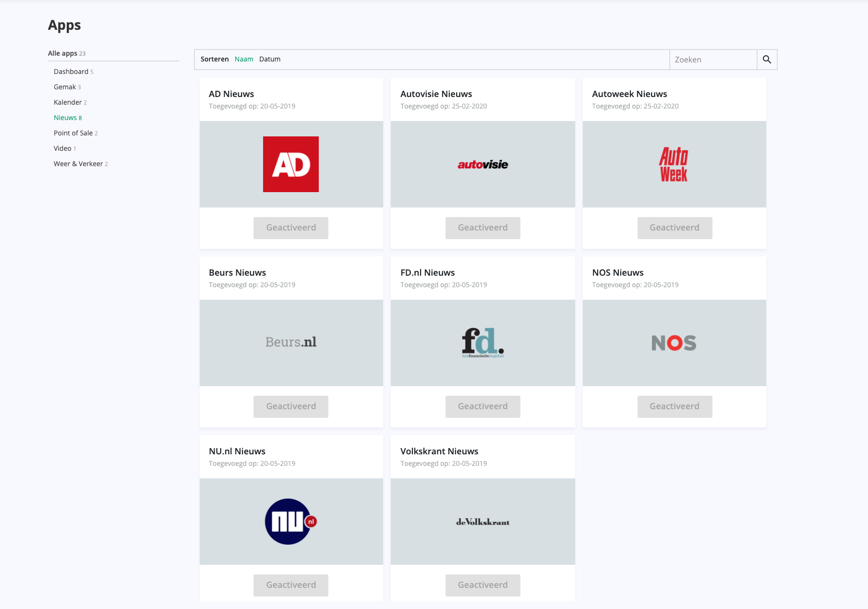Click the search magnifier icon

(x=767, y=59)
